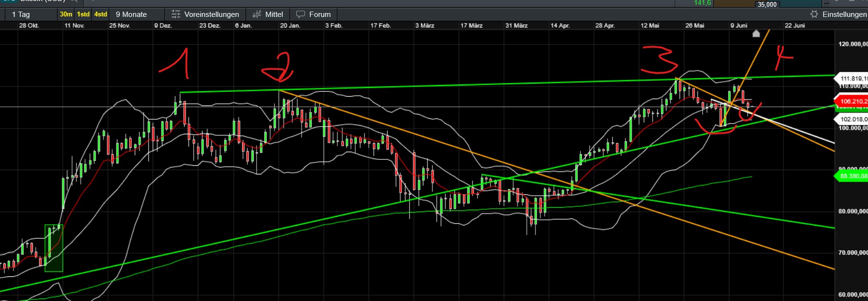Select the green 88.380 price label
The width and height of the screenshot is (868, 301).
coord(851,176)
